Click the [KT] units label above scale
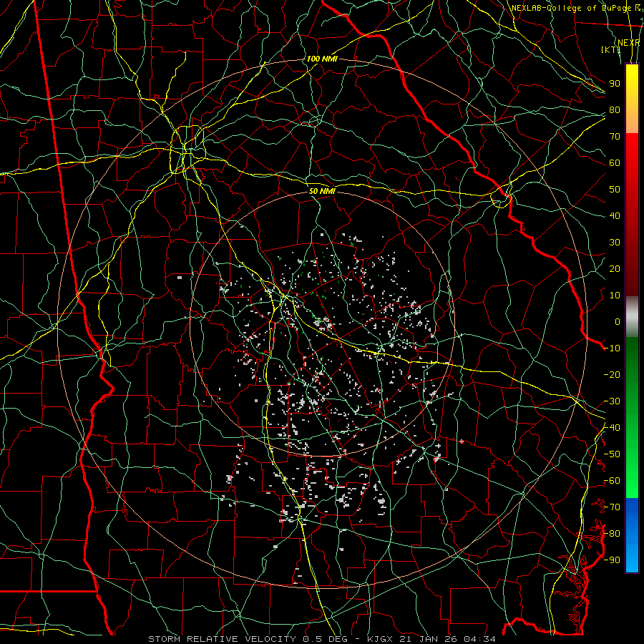 tap(611, 49)
